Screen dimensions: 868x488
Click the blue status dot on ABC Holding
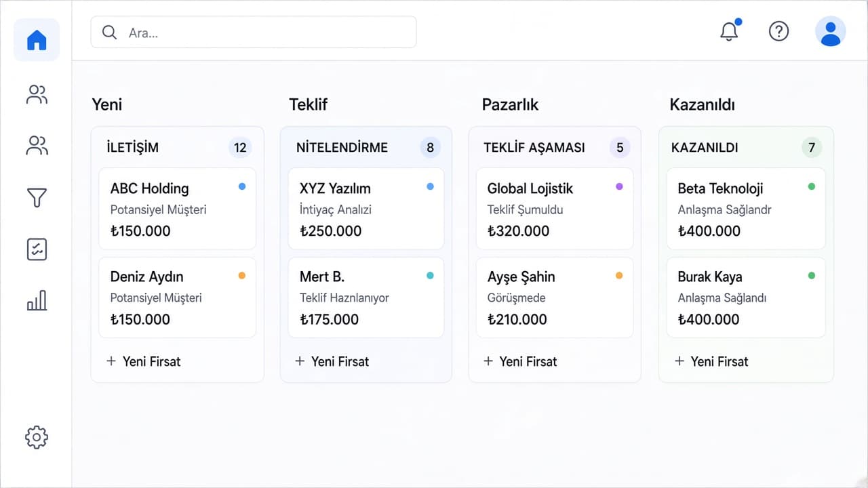tap(242, 186)
